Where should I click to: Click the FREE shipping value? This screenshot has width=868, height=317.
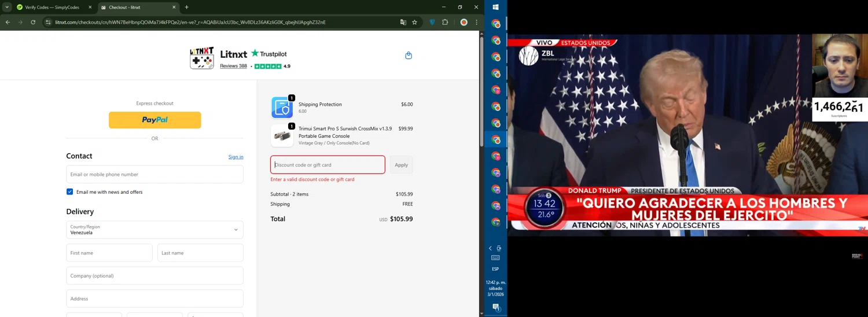[407, 204]
